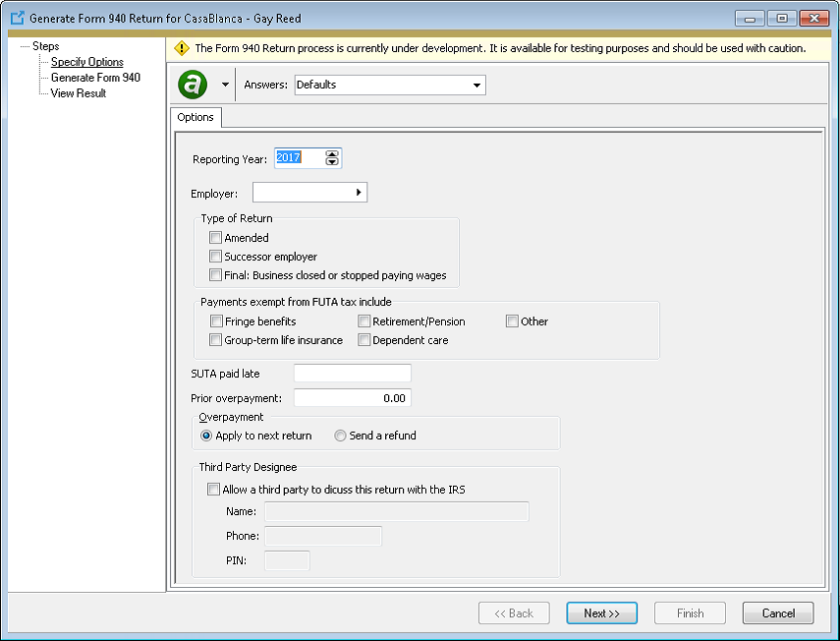This screenshot has width=840, height=641.
Task: Check Final: Business closed or stopped paying wages
Action: (x=215, y=274)
